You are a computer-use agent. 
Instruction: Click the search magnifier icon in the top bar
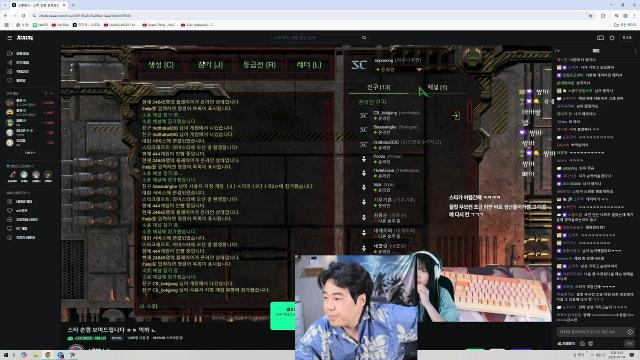(x=364, y=38)
